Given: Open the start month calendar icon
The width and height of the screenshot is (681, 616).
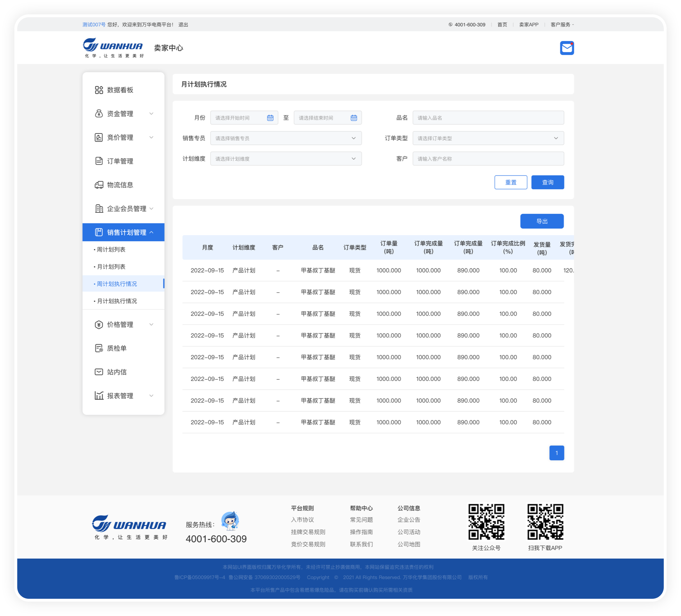Looking at the screenshot, I should pos(270,118).
